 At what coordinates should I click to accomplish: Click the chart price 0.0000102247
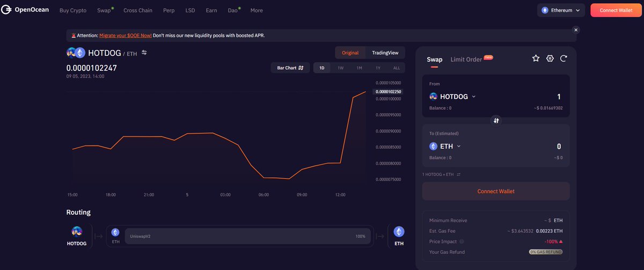(92, 68)
